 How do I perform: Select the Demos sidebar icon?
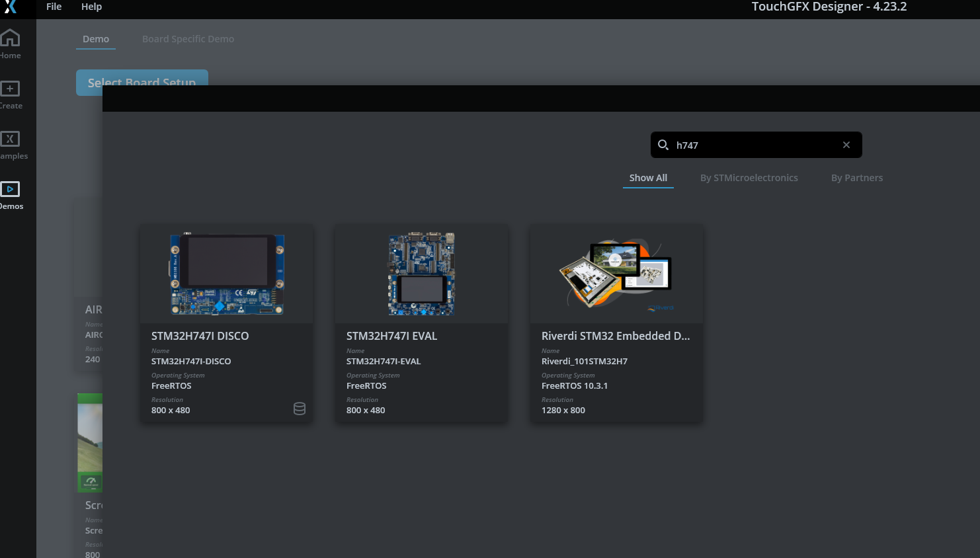(11, 194)
